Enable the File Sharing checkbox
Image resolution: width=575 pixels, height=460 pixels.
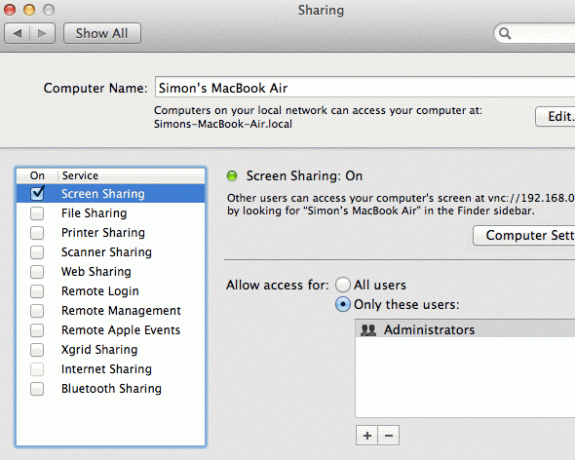point(37,213)
